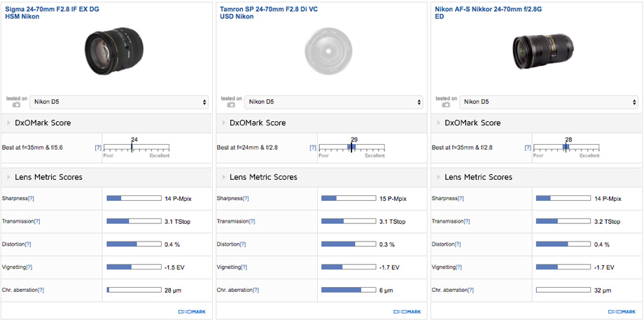The image size is (644, 322).
Task: Open the Sharpness [?] help in Tamron panel
Action: pyautogui.click(x=246, y=198)
